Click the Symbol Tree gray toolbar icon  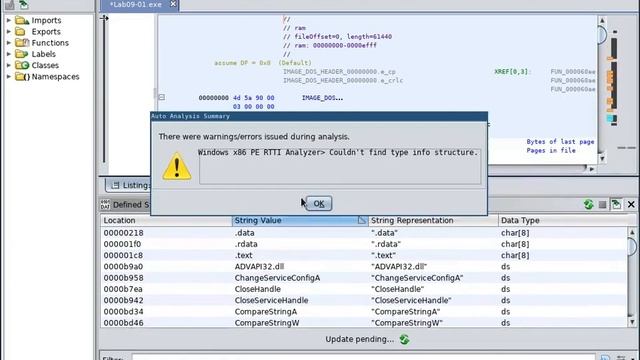tap(9, 4)
